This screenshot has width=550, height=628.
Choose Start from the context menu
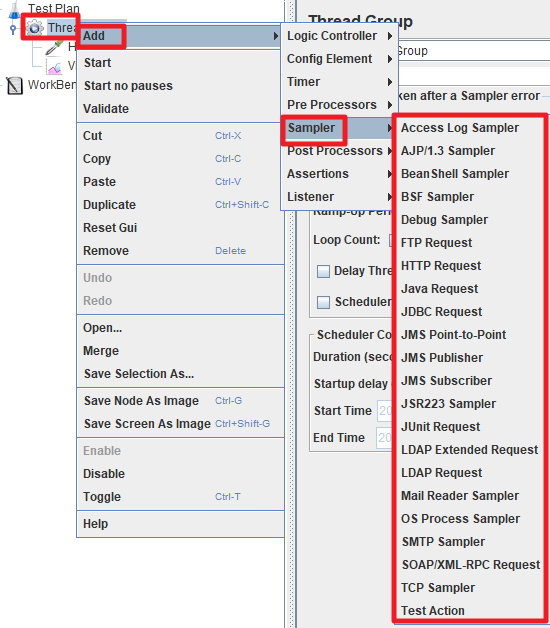click(x=180, y=63)
